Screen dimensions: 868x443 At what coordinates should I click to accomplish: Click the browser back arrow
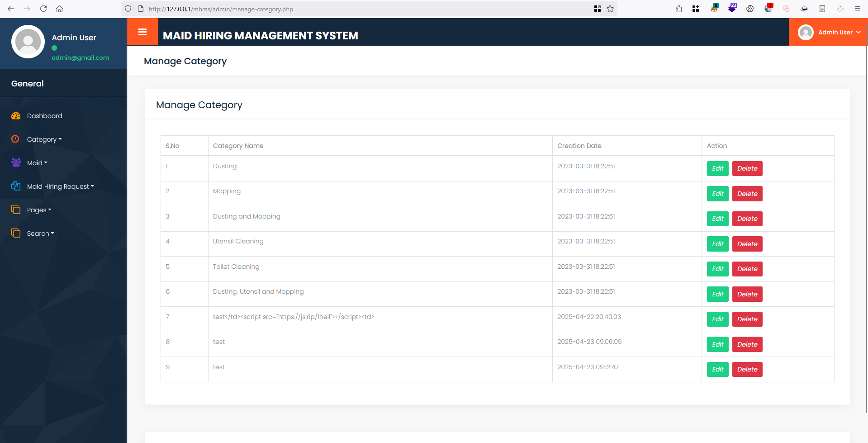pos(11,9)
